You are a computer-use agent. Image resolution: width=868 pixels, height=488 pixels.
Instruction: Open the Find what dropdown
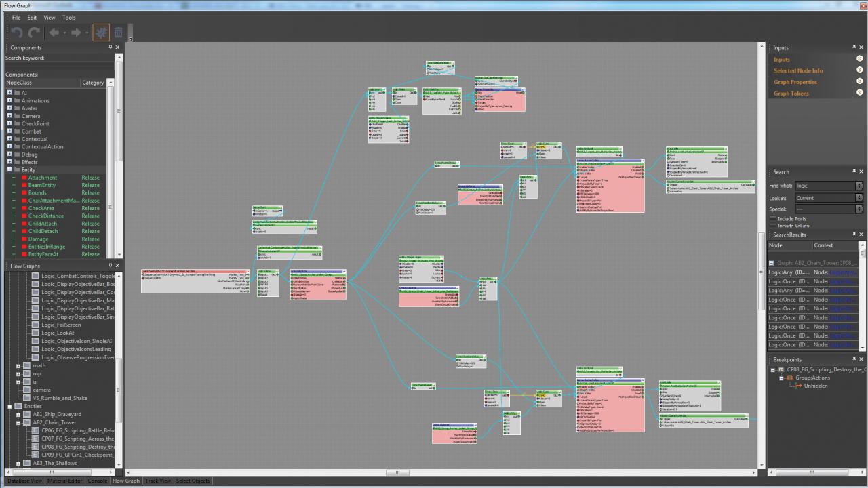tap(859, 186)
